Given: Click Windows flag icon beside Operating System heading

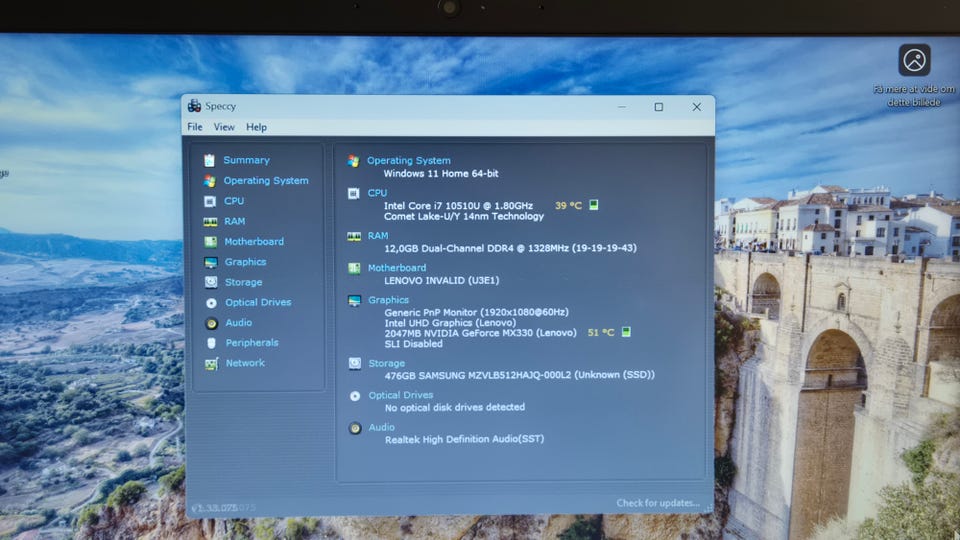Looking at the screenshot, I should point(353,161).
